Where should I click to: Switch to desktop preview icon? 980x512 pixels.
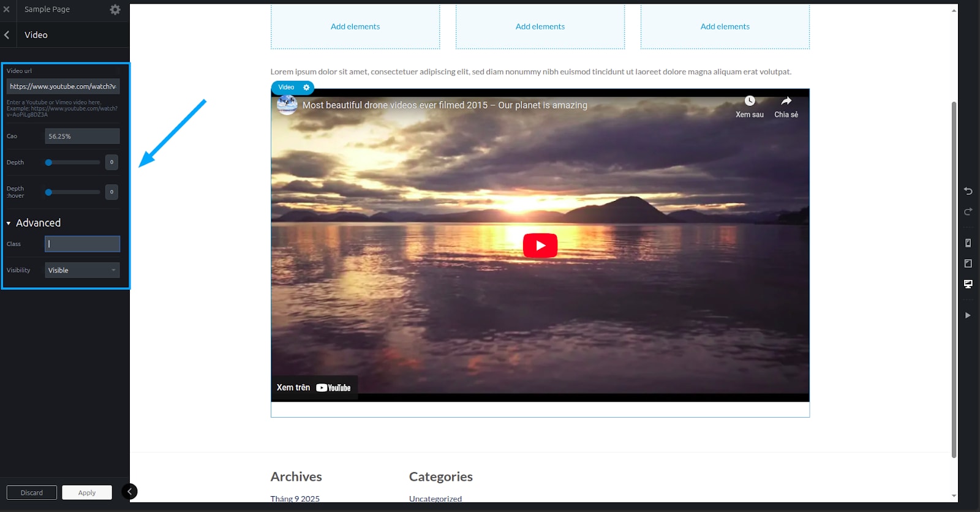[x=968, y=284]
